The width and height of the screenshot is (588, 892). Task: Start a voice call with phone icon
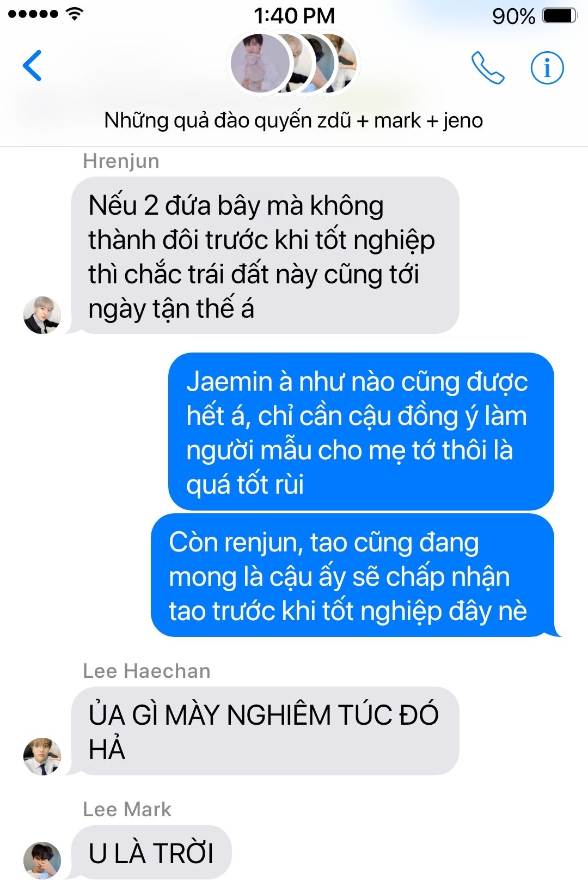[488, 68]
